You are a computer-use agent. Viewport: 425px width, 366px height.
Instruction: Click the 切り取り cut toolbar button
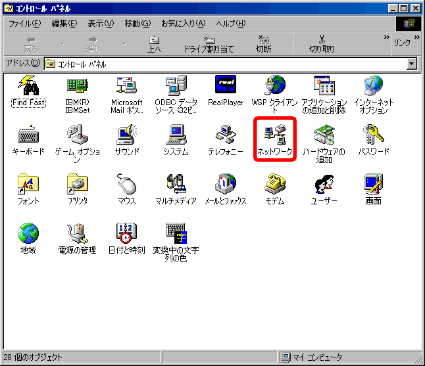click(x=322, y=44)
